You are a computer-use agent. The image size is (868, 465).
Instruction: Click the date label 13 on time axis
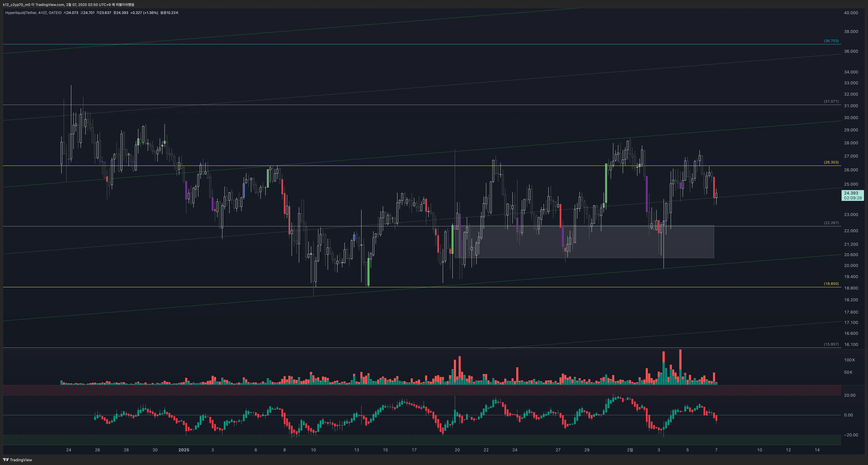(x=356, y=450)
